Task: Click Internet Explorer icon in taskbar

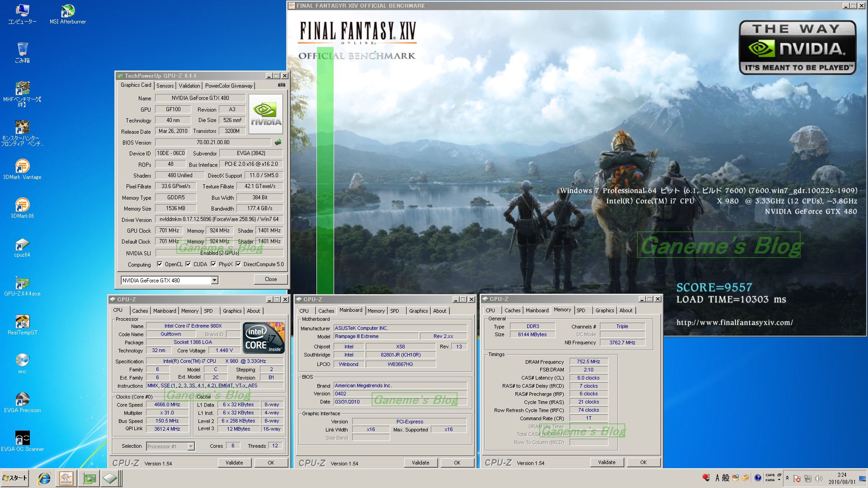Action: 44,478
